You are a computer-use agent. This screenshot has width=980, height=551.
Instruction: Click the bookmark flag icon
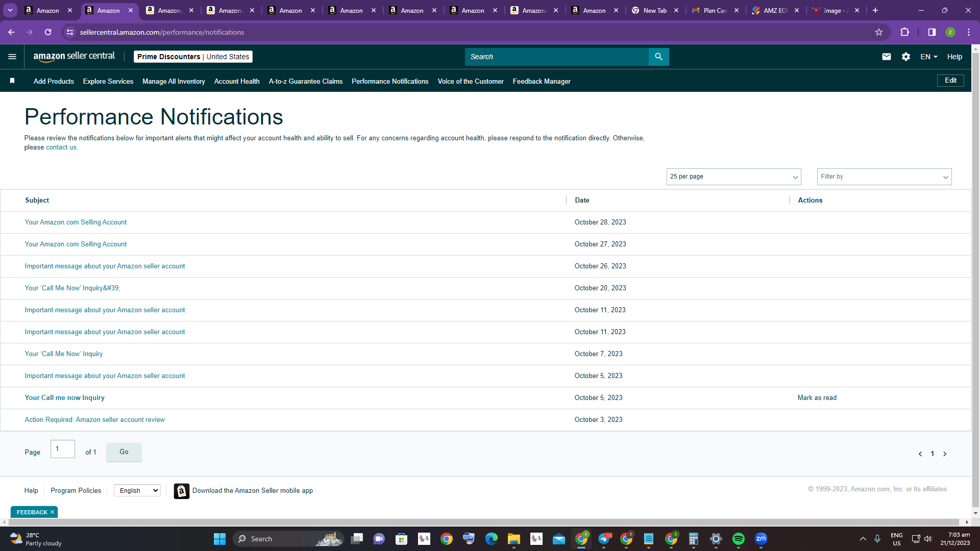[12, 81]
